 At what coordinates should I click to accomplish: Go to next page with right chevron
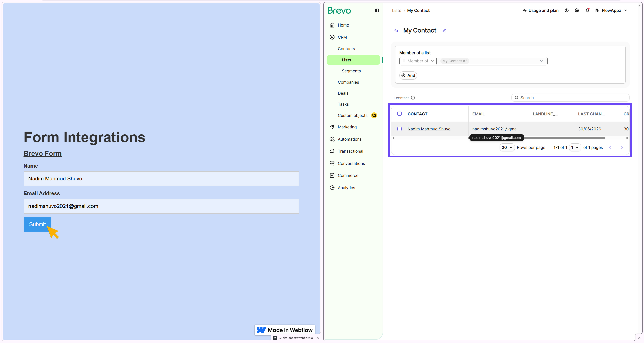622,147
